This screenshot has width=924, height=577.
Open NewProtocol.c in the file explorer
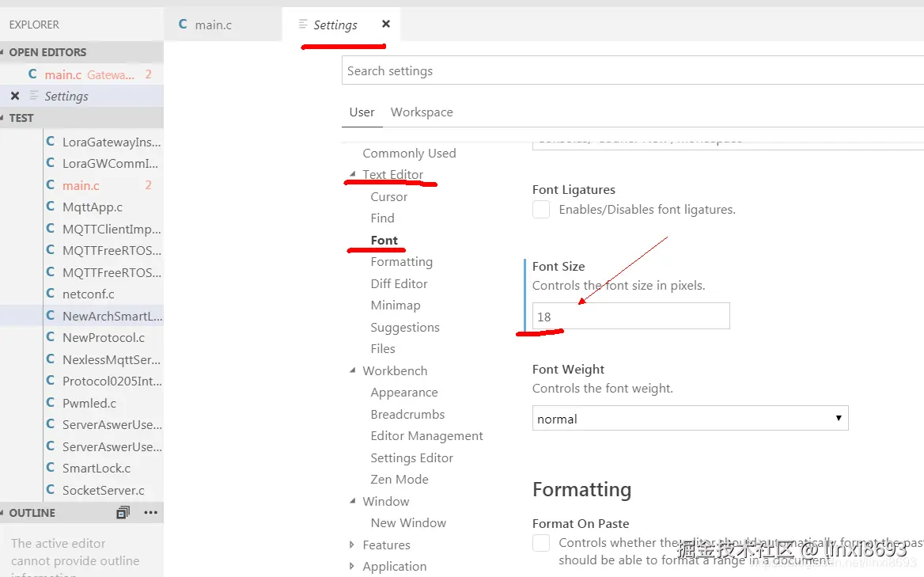click(104, 338)
